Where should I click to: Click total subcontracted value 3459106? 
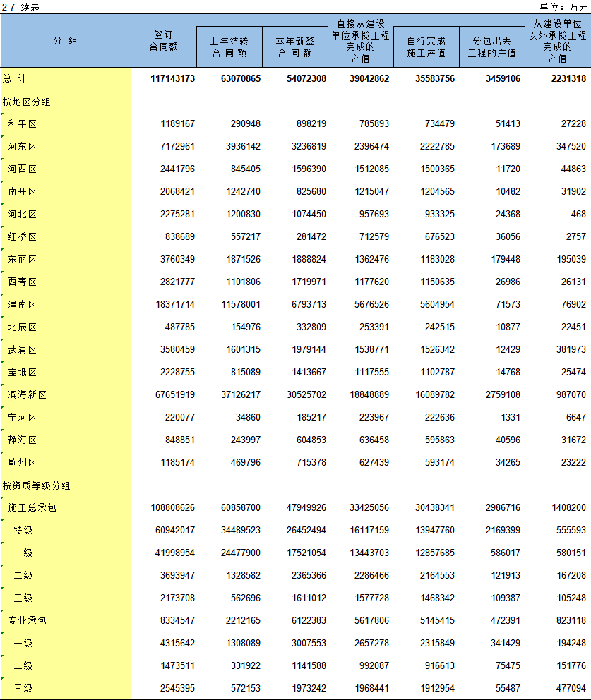(x=503, y=79)
